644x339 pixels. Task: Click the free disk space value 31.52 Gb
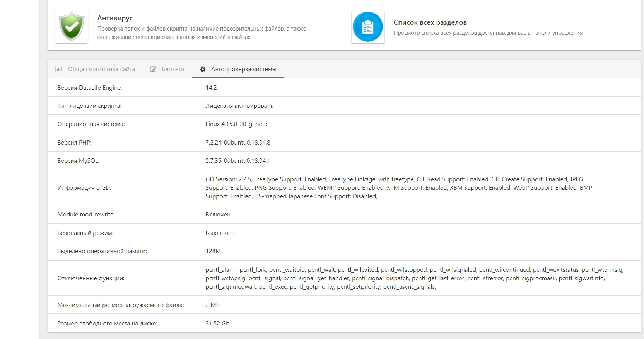pos(217,324)
